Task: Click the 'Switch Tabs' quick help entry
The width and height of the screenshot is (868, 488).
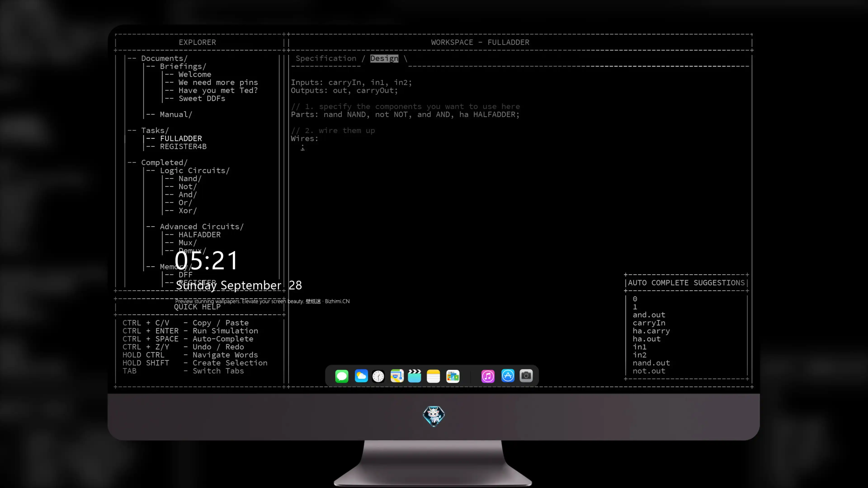Action: [183, 371]
